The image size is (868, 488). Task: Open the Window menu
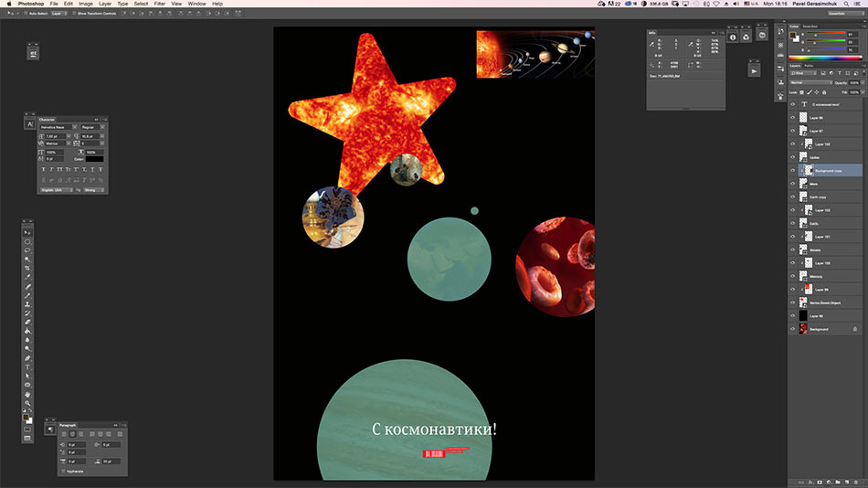tap(196, 4)
